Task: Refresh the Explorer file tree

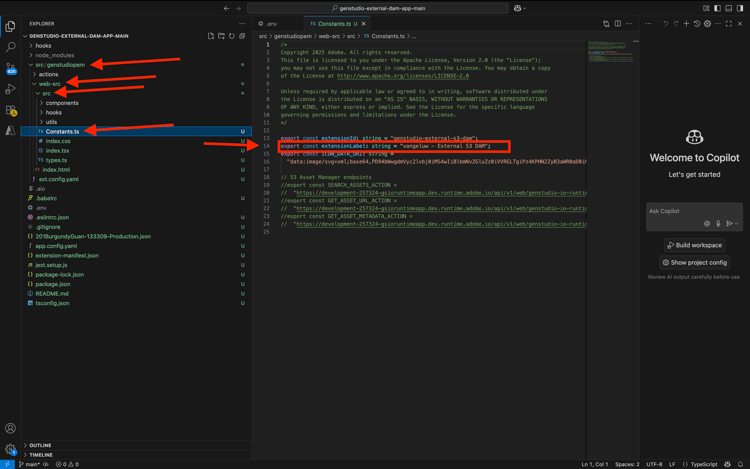Action: (232, 36)
